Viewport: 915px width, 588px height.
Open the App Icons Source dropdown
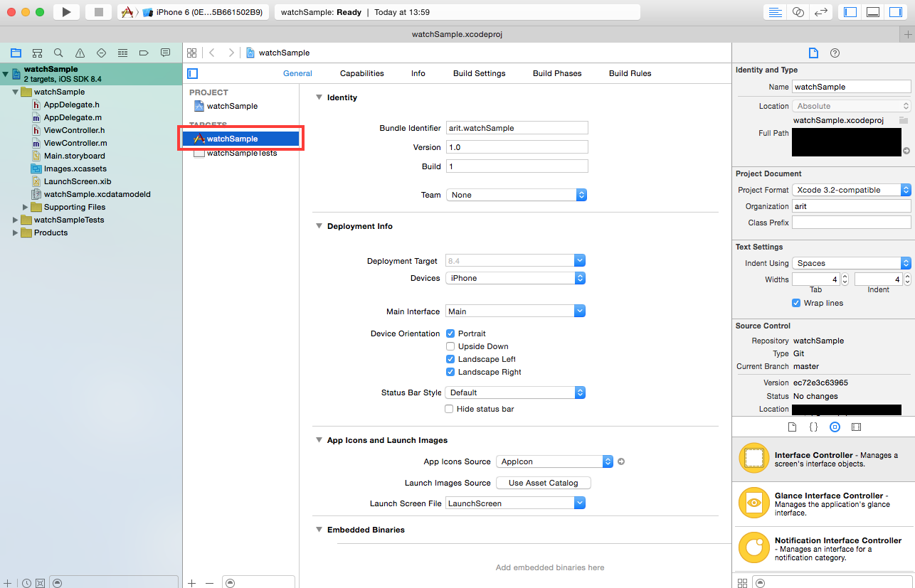(x=554, y=461)
